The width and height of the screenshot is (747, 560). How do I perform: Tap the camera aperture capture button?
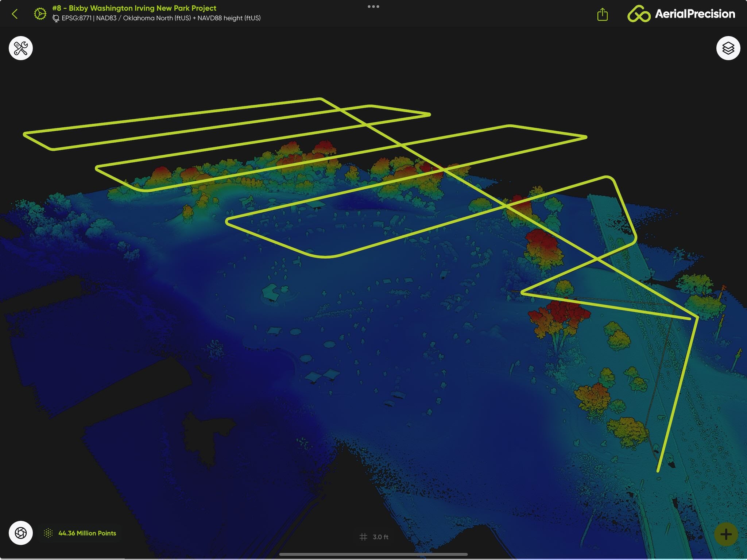pyautogui.click(x=21, y=533)
